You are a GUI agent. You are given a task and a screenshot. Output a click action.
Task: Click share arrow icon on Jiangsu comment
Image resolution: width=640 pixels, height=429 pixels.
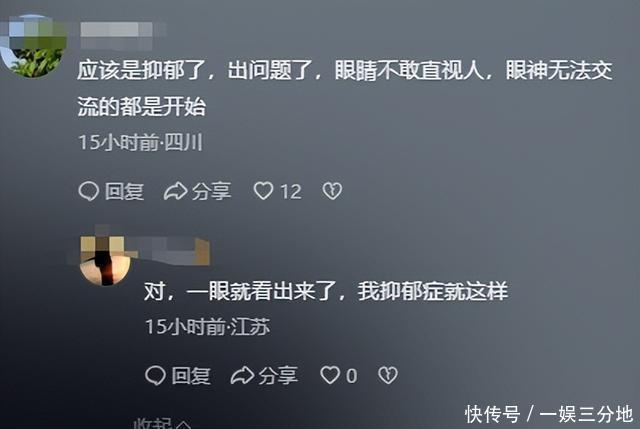click(x=242, y=376)
